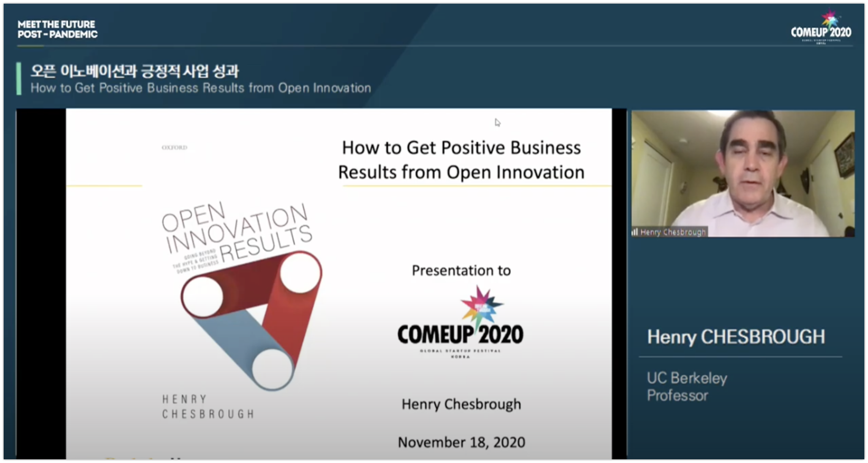Click the "MEET THE FUTURE POST-PANDEMIC" header text
The width and height of the screenshot is (868, 463).
tap(57, 29)
